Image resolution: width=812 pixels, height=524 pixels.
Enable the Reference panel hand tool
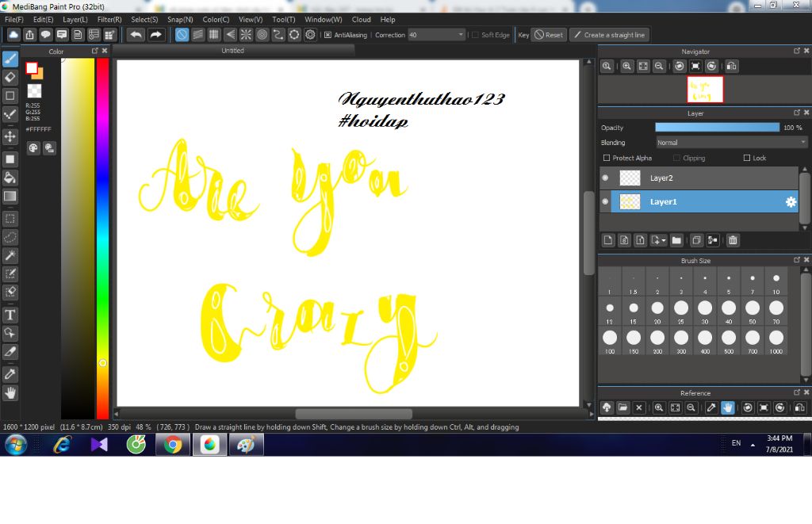(728, 407)
